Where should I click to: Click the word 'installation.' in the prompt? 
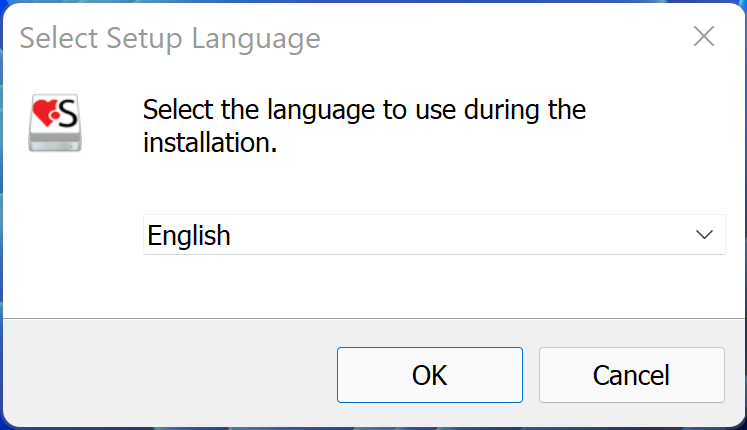pyautogui.click(x=208, y=142)
